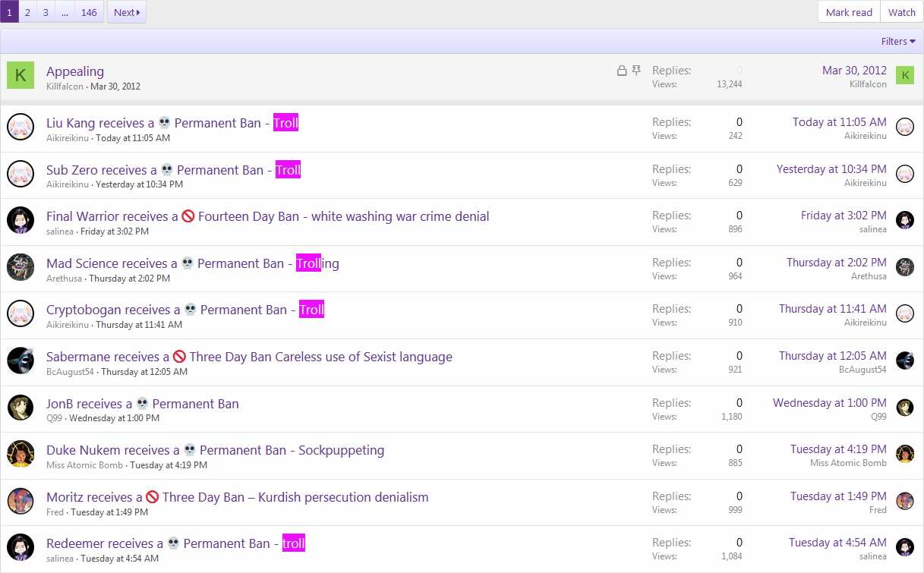Open Moritz Three Day Ban thread

[238, 497]
